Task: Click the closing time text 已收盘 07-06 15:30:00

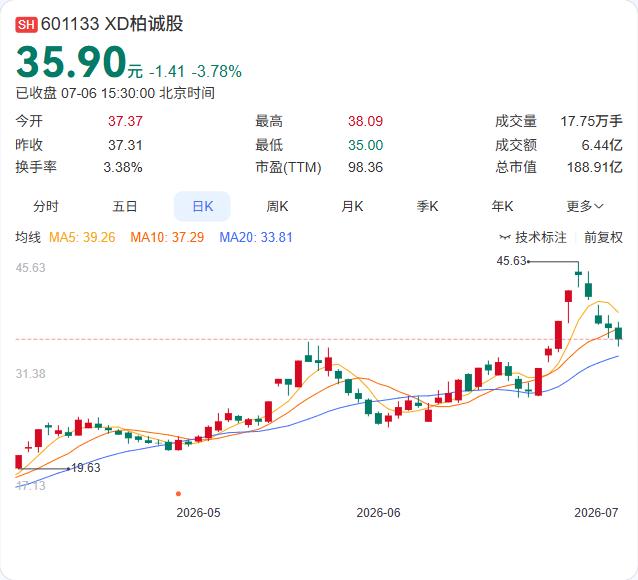Action: click(x=85, y=93)
